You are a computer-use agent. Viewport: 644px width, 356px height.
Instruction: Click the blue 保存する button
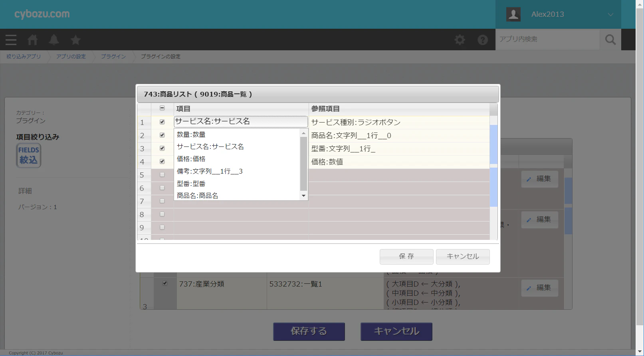click(309, 332)
